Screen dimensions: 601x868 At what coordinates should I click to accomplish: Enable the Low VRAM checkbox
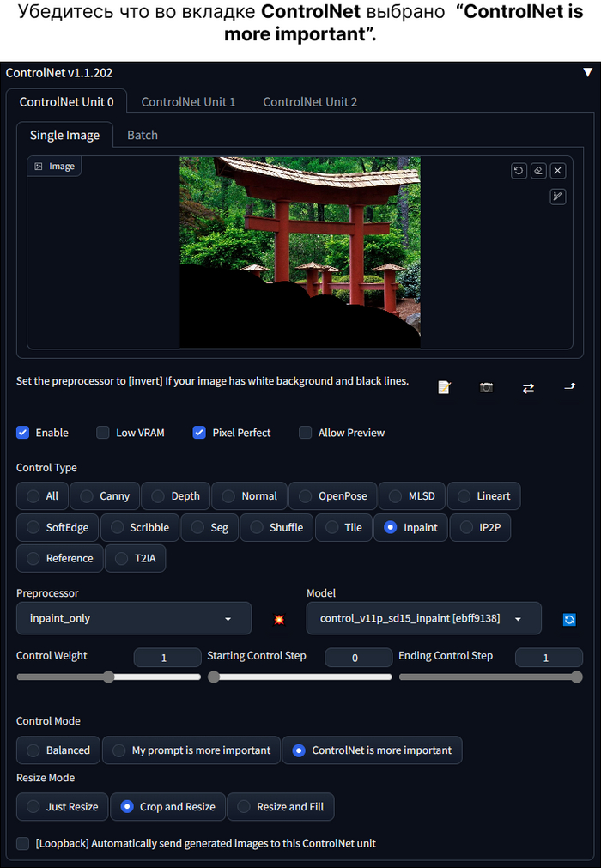point(103,433)
